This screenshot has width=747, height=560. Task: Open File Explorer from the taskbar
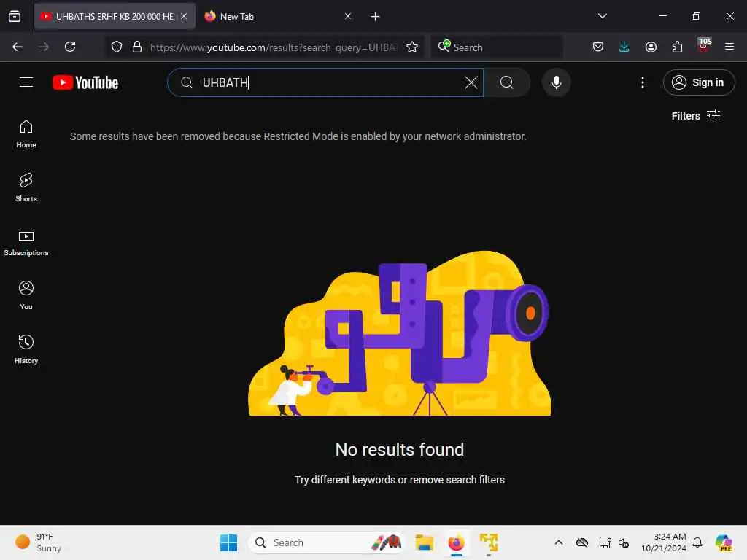(424, 542)
